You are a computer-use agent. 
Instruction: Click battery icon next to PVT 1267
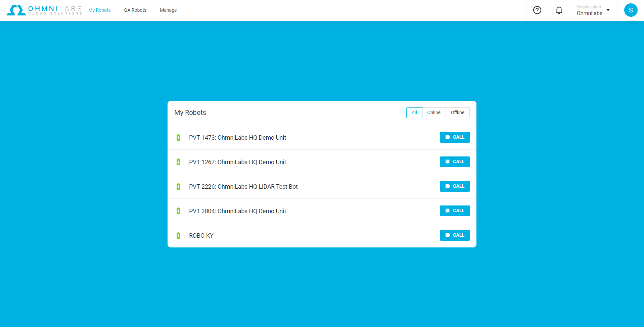coord(178,162)
